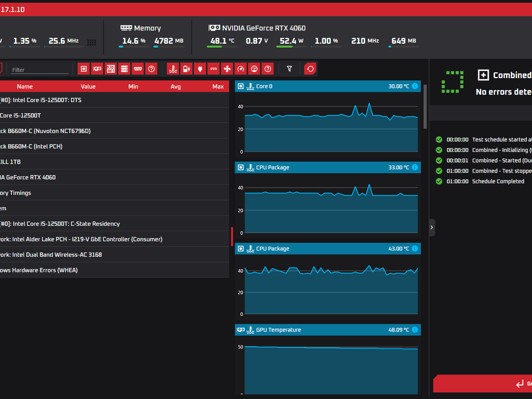Toggle the memory sensor filter icon

click(x=138, y=69)
